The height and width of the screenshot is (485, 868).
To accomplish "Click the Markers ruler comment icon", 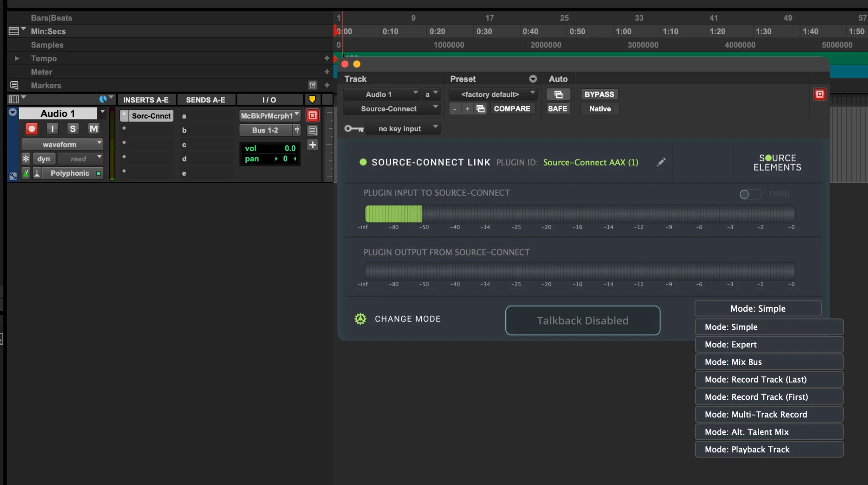I will (14, 85).
